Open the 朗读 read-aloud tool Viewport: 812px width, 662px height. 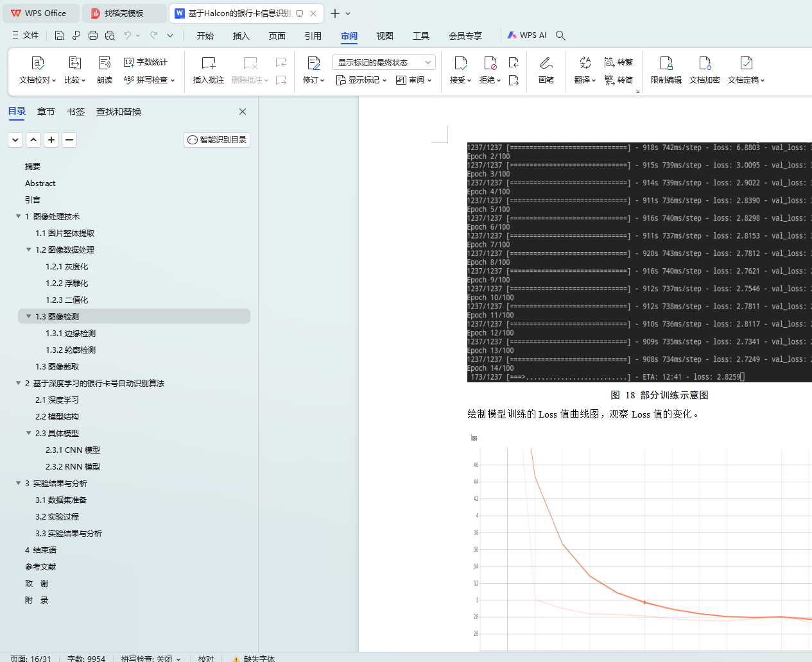pyautogui.click(x=105, y=70)
